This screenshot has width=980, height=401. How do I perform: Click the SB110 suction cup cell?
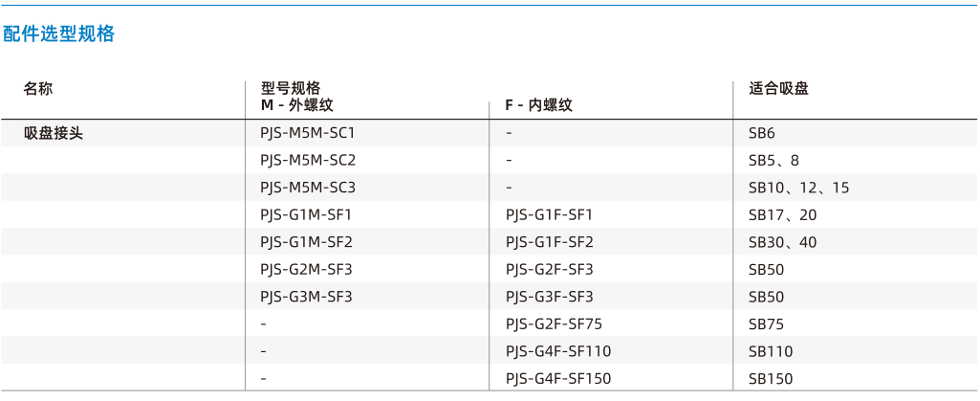[x=771, y=351]
